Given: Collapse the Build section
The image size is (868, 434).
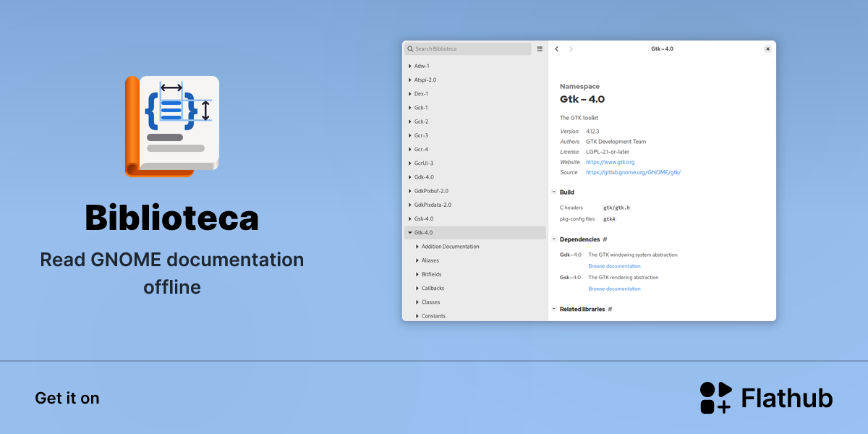Looking at the screenshot, I should point(554,192).
